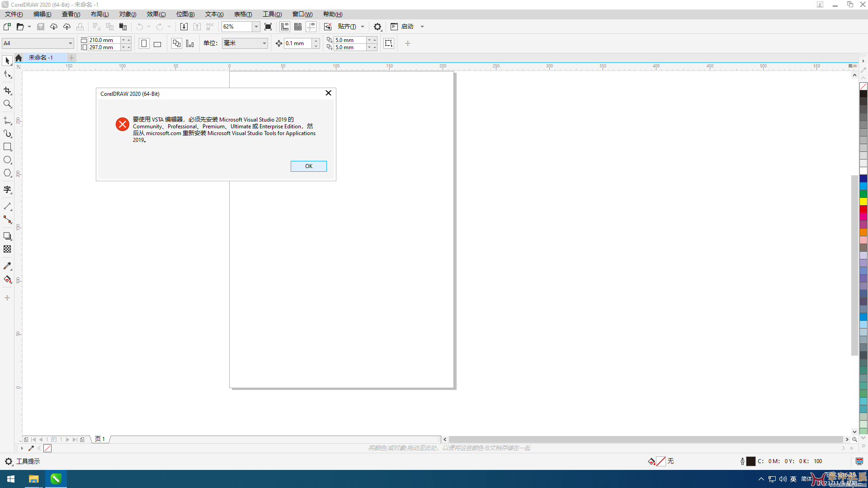The image size is (868, 488).
Task: Select the Artistic Media tool
Action: pos(7,134)
